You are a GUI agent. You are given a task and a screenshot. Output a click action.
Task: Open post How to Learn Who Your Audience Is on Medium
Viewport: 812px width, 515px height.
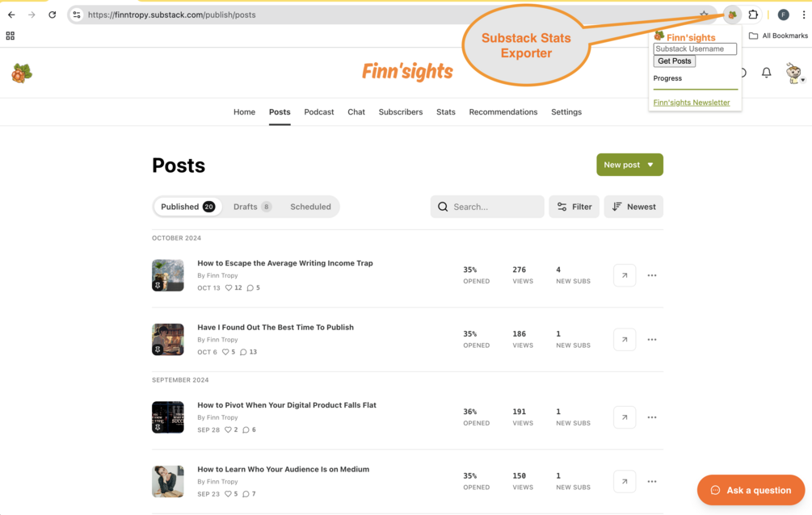point(284,469)
